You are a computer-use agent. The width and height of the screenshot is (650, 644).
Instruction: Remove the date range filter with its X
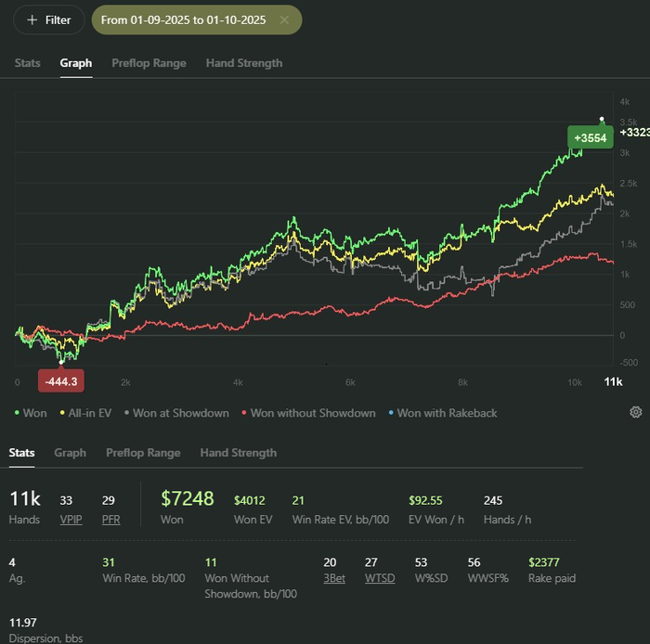tap(284, 19)
